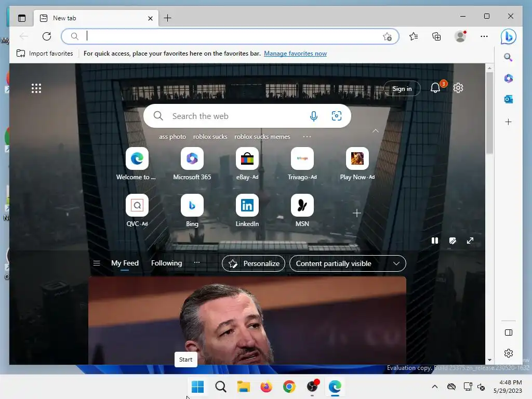Open the apps grid launcher
This screenshot has width=532, height=399.
tap(36, 88)
